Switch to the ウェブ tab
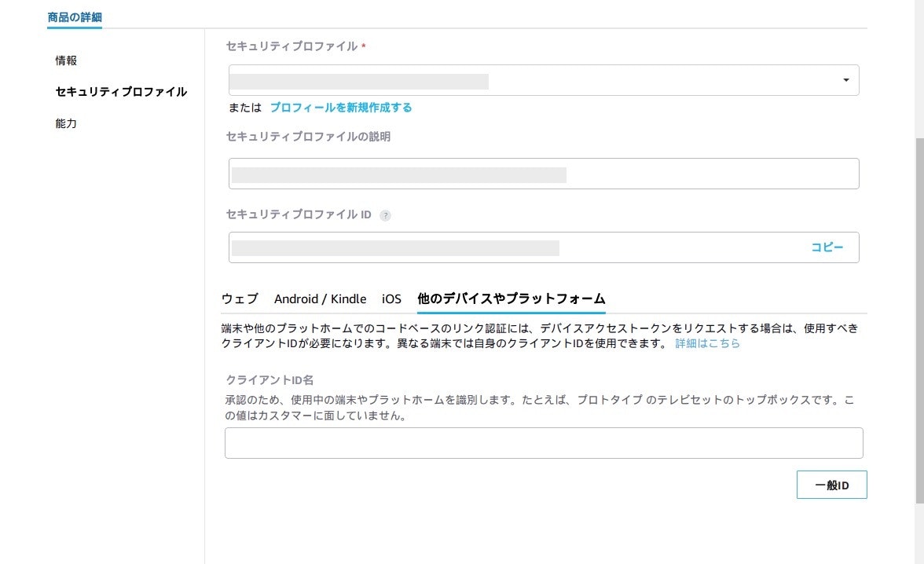 pyautogui.click(x=239, y=298)
